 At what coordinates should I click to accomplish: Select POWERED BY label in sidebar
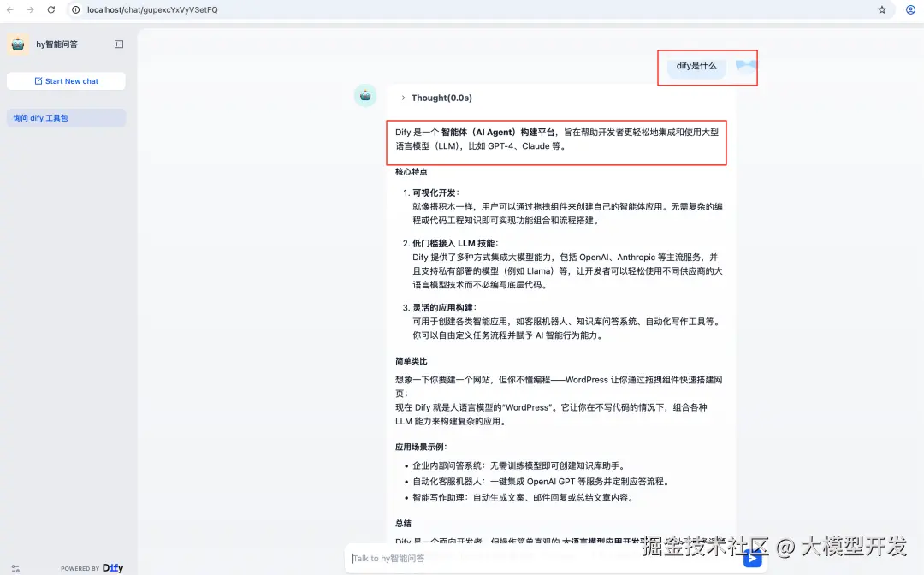click(80, 568)
